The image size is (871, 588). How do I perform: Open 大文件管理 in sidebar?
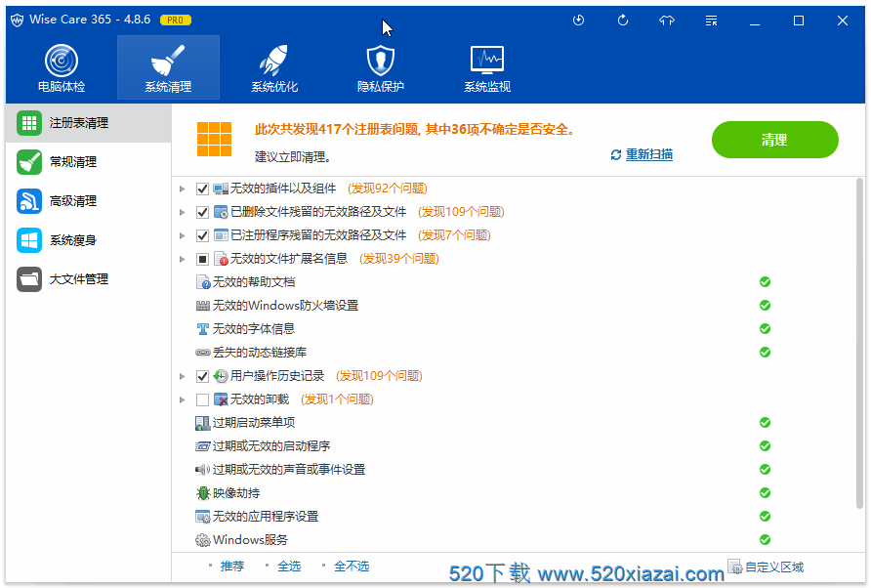(88, 279)
